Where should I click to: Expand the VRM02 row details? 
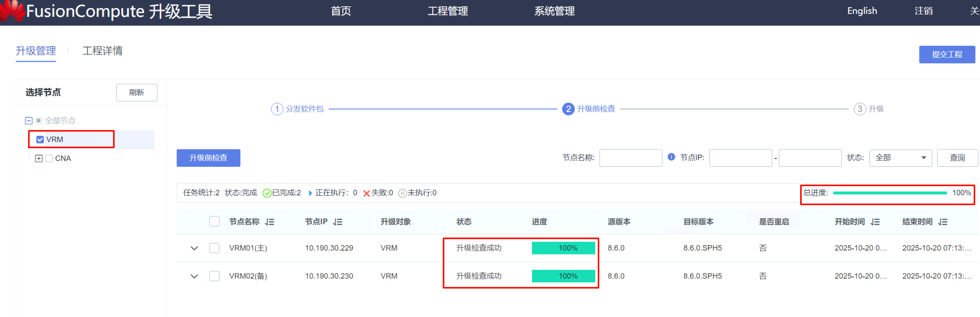pos(194,276)
